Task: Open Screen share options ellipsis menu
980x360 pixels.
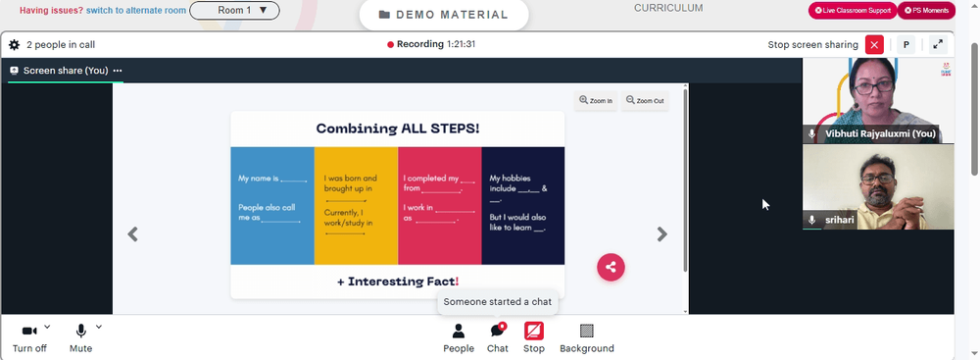Action: pos(118,71)
